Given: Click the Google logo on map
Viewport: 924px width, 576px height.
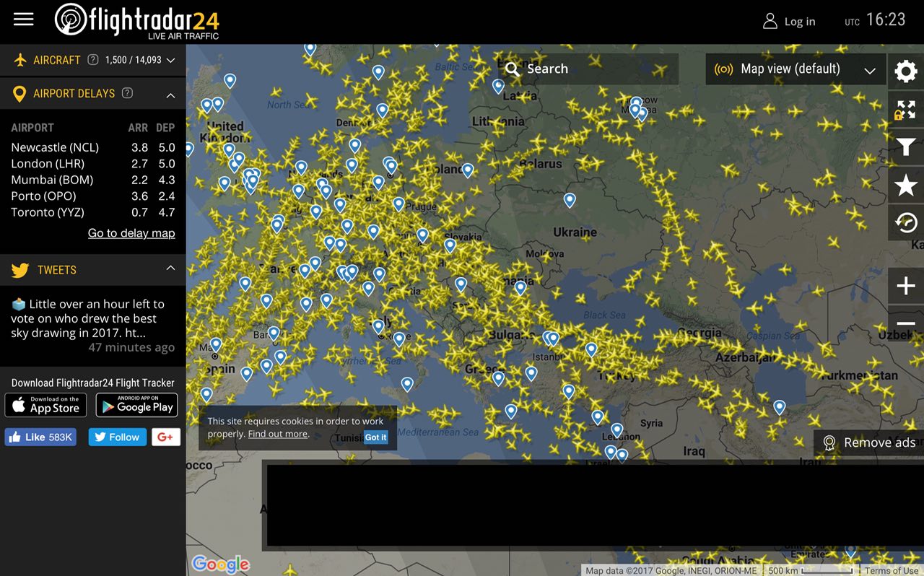Looking at the screenshot, I should (x=220, y=564).
